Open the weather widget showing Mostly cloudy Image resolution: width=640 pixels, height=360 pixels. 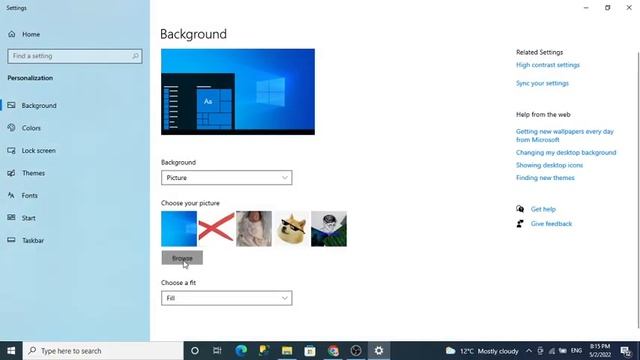[x=482, y=351]
